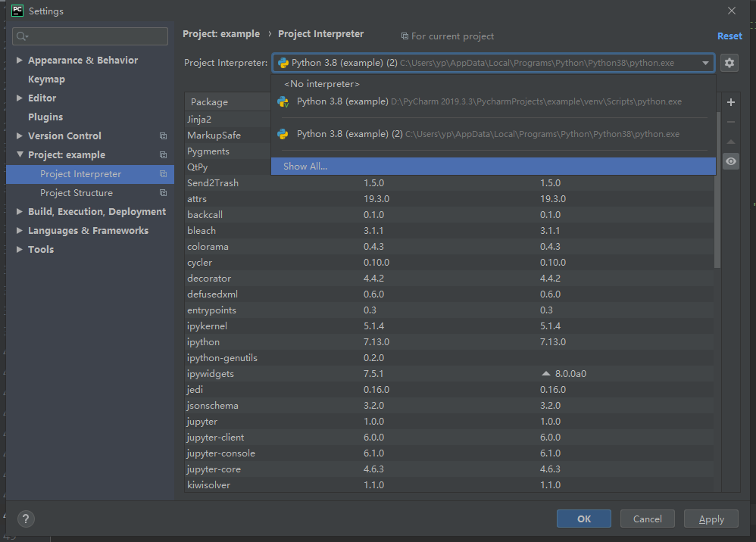Click the OK button
This screenshot has width=756, height=542.
click(583, 519)
